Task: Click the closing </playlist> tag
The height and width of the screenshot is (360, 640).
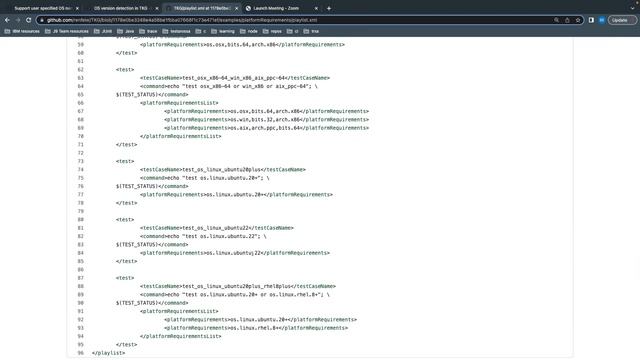Action: pos(109,353)
